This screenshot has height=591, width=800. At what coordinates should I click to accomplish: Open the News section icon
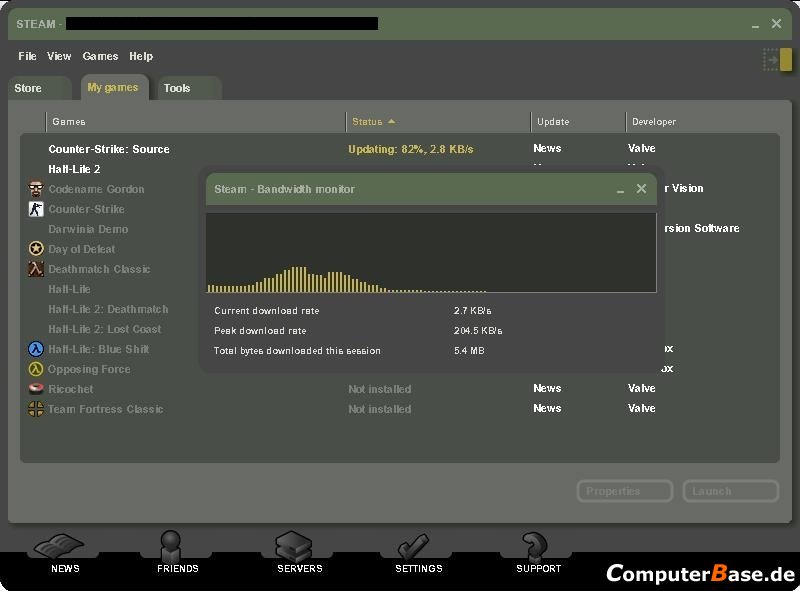click(x=60, y=547)
